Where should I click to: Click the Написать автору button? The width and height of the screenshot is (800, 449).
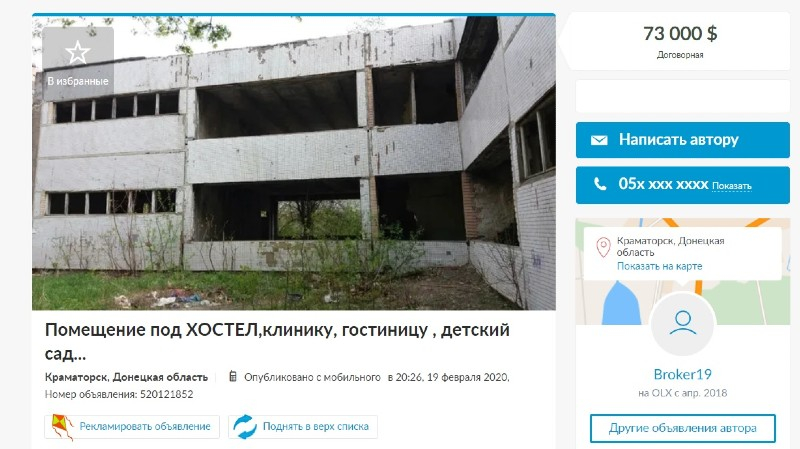click(683, 140)
